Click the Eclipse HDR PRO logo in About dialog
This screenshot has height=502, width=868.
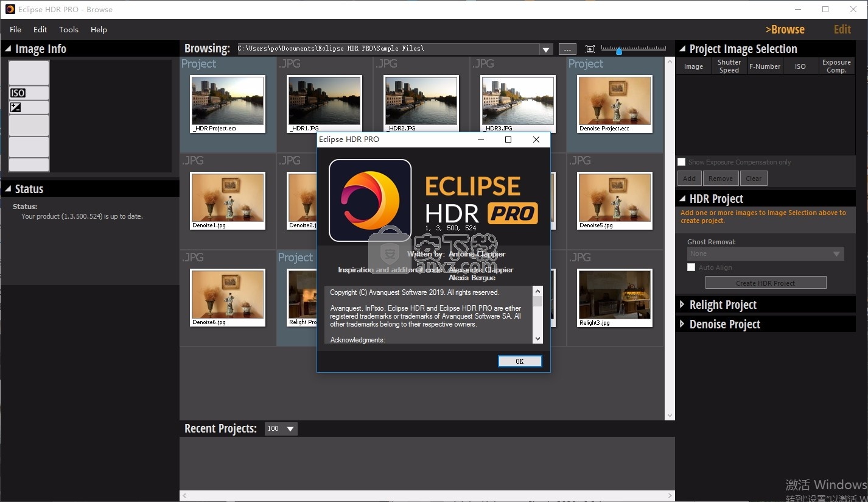(x=370, y=200)
